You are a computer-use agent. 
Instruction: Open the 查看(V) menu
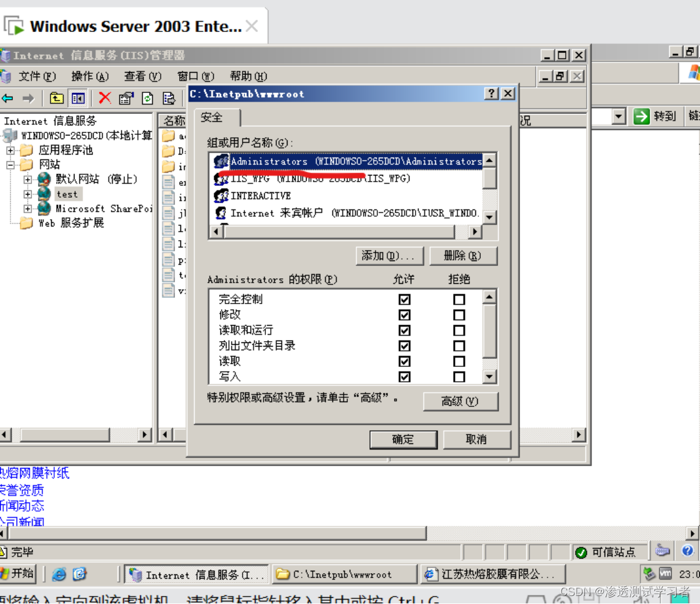142,76
